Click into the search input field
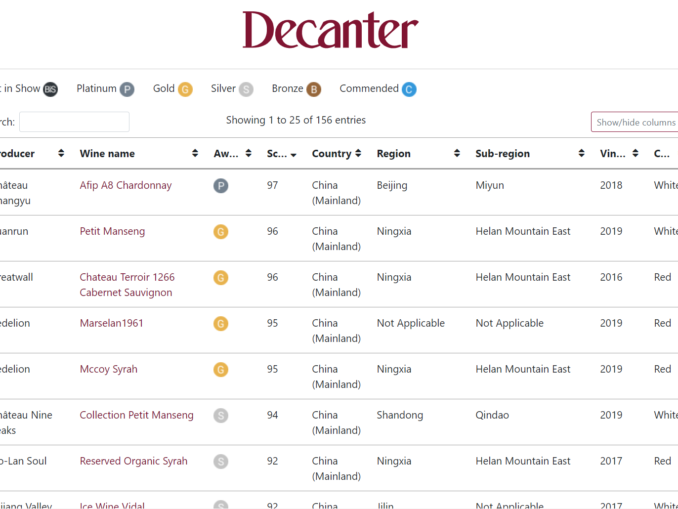The image size is (678, 509). coord(74,122)
